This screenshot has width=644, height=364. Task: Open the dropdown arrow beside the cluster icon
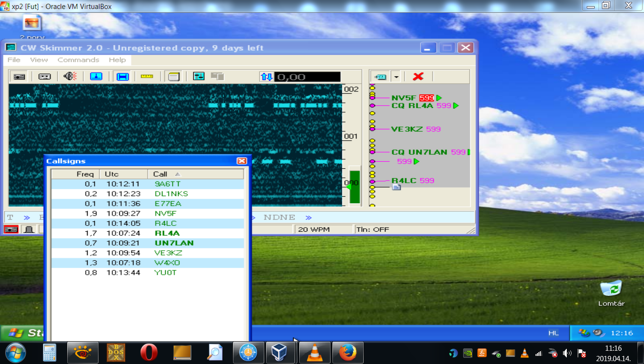(x=396, y=77)
